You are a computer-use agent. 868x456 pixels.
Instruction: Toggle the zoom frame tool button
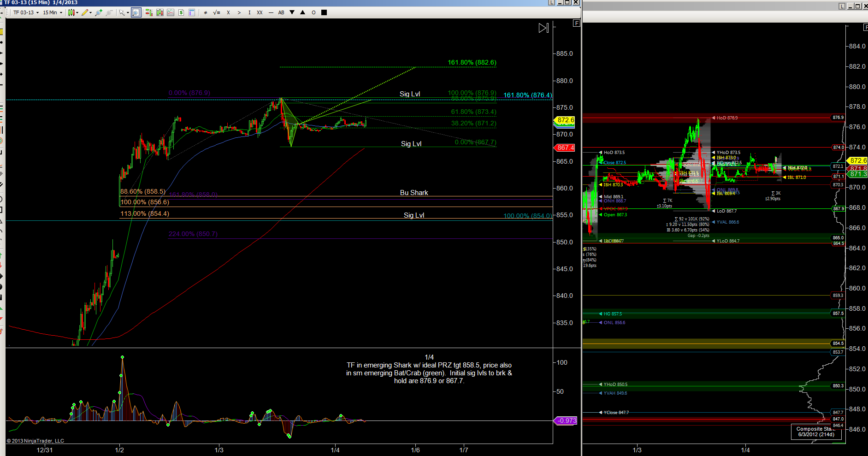[x=136, y=12]
